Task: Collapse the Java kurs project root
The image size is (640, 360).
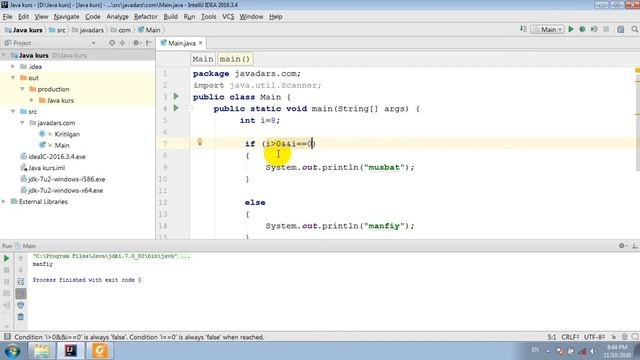Action: (4, 55)
